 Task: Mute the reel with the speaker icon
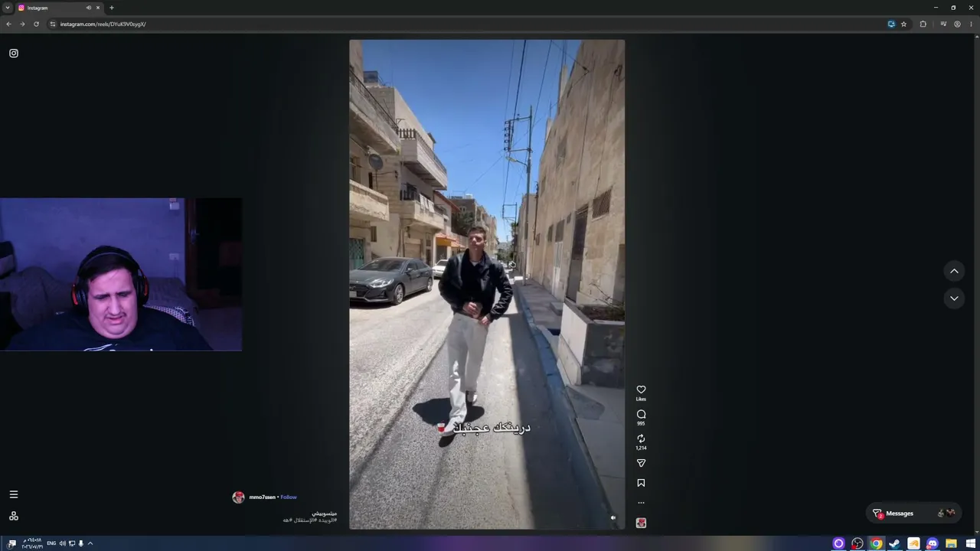[x=612, y=517]
